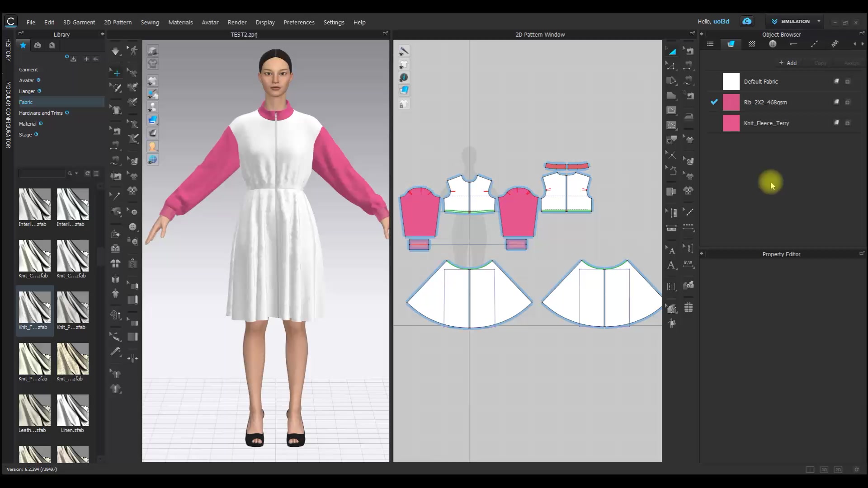The image size is (868, 488).
Task: Click the Fabric icon in Object Browser header
Action: (731, 44)
